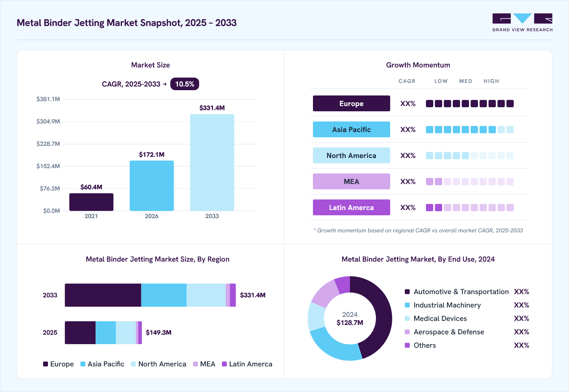Click the $172.1M label above the 2026 bar
569x392 pixels.
(x=152, y=154)
